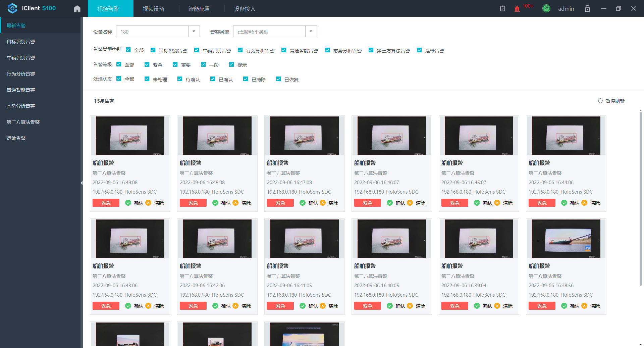Click the 紧急 button on 16:44:06 alarm

[x=542, y=203]
